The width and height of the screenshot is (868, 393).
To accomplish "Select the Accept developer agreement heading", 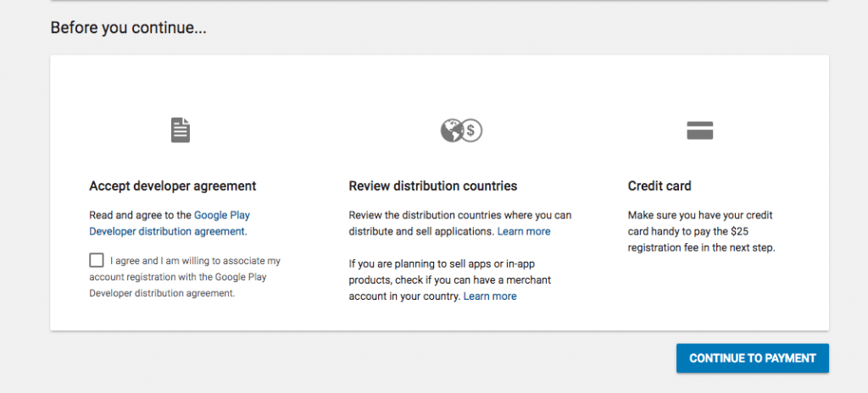I will coord(173,186).
